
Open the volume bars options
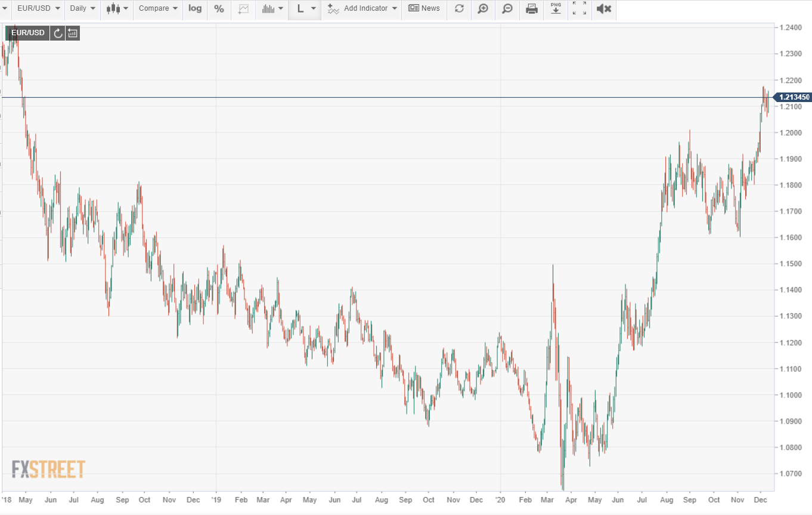point(272,8)
